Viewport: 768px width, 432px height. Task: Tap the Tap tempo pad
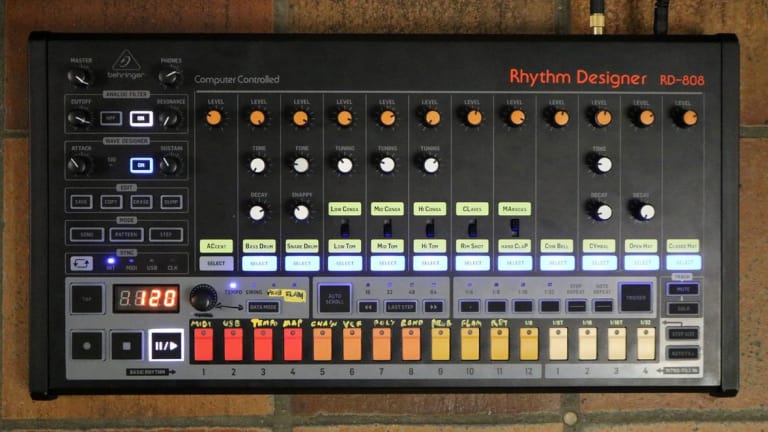[x=87, y=298]
